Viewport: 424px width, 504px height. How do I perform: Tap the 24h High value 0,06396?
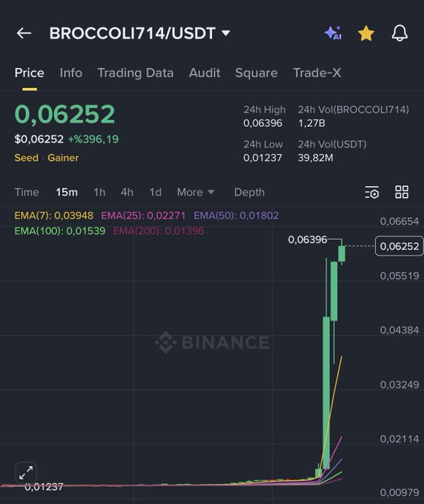coord(262,123)
